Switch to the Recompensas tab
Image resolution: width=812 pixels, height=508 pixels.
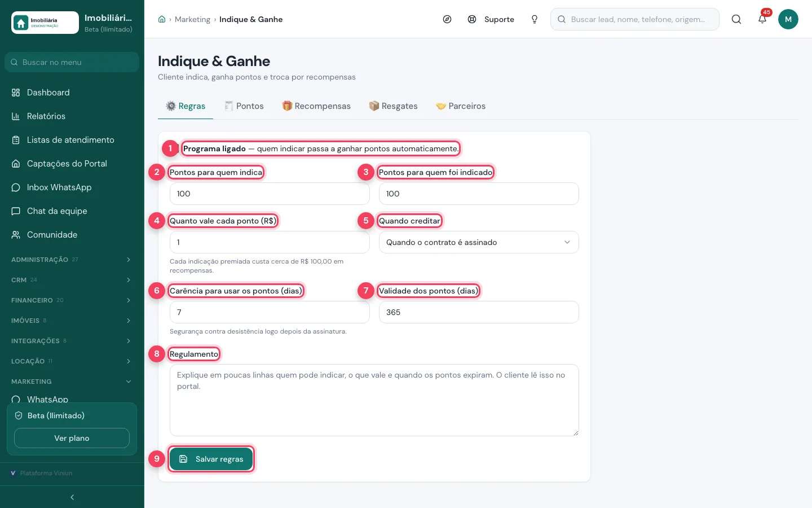(x=316, y=106)
